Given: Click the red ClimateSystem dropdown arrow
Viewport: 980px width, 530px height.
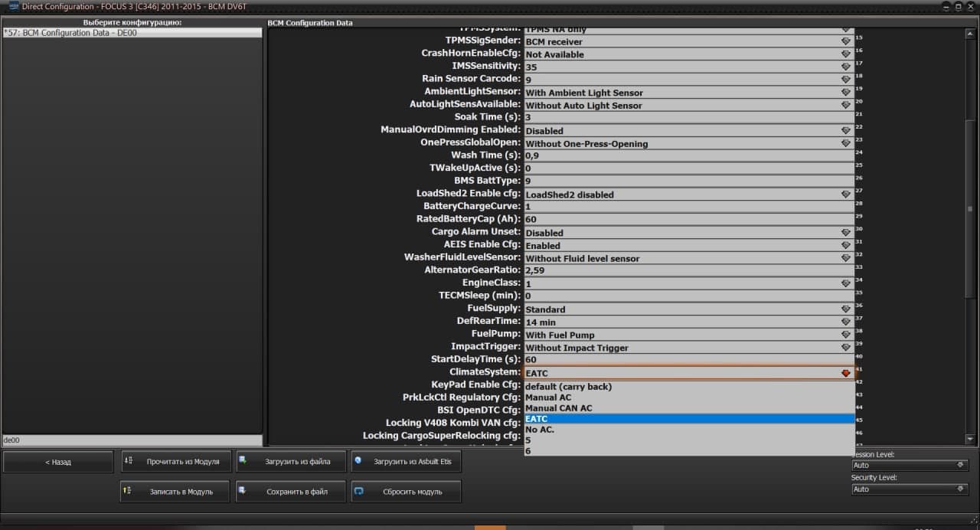Looking at the screenshot, I should (845, 373).
